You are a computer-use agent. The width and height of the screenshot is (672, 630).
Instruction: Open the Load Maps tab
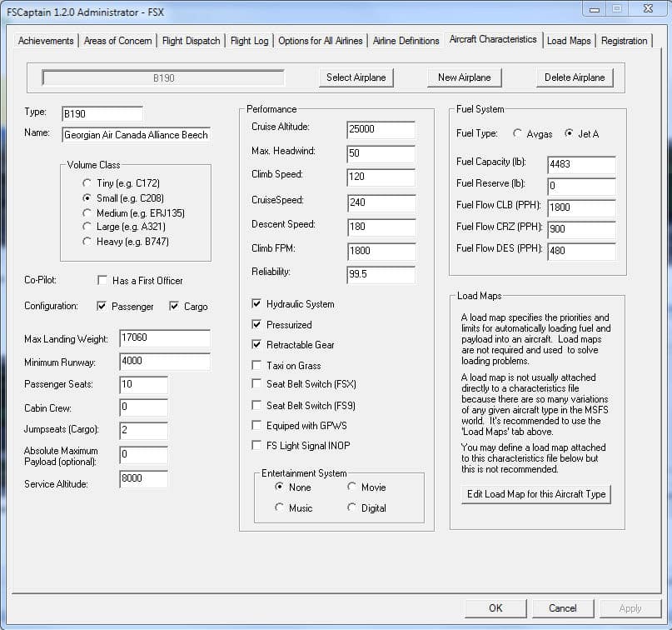tap(568, 41)
